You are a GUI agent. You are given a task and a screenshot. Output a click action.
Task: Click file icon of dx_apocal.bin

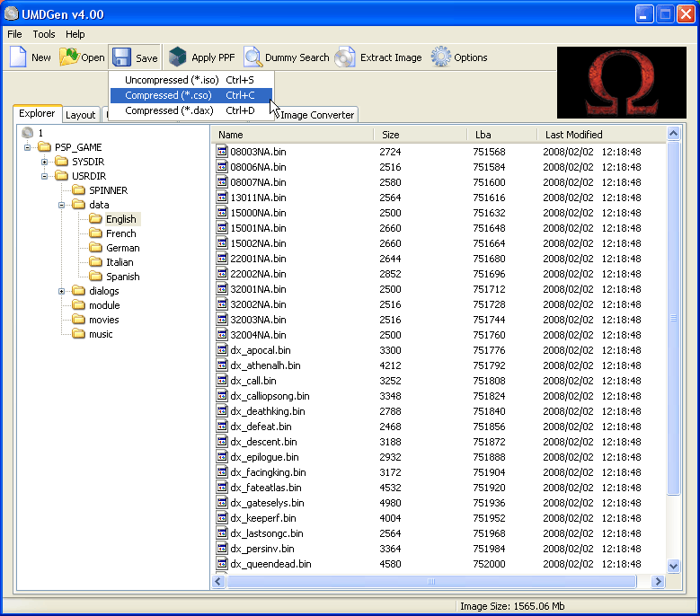point(222,349)
